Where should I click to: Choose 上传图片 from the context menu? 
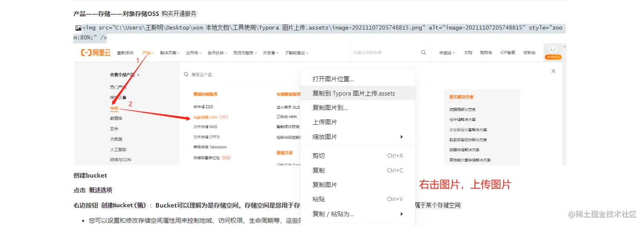(x=358, y=122)
